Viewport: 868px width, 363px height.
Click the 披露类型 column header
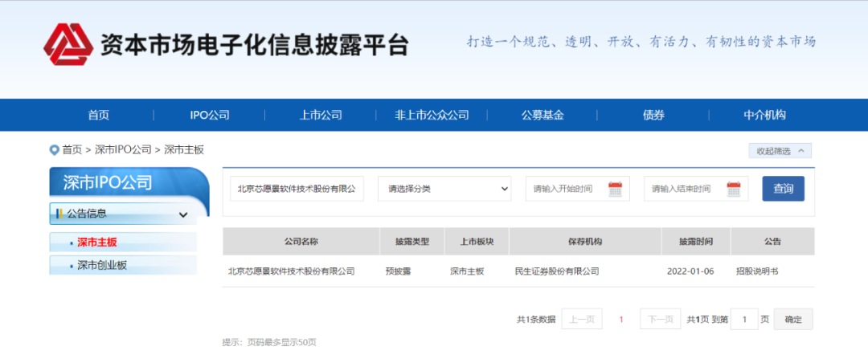412,242
